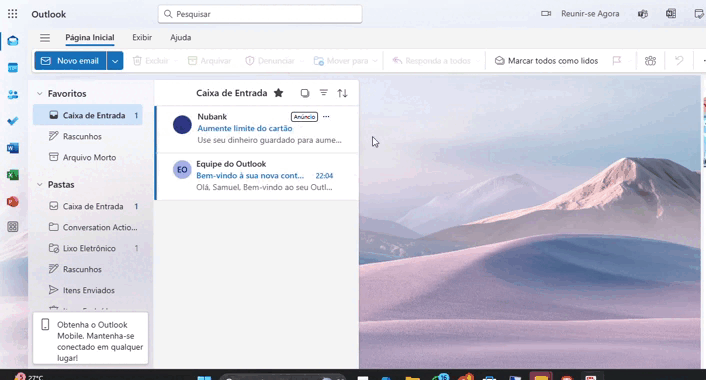Screen dimensions: 706x380
Task: Click the filter icon in message list
Action: click(x=323, y=93)
